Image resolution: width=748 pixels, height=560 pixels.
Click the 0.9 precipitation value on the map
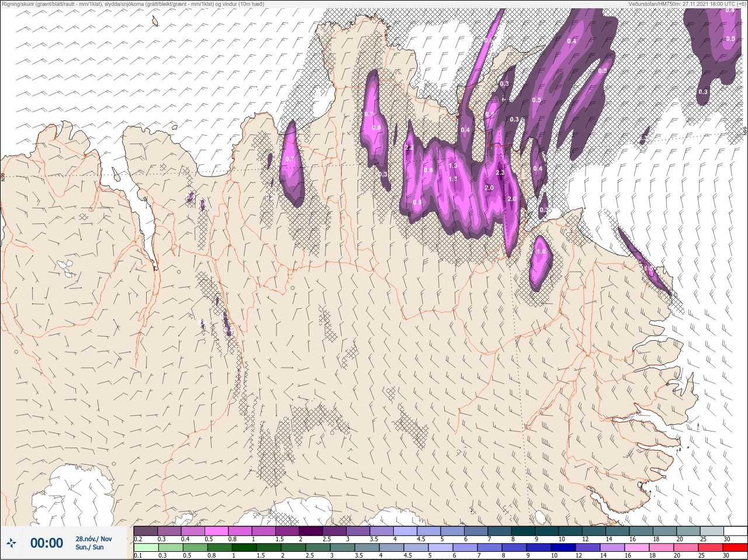[x=417, y=203]
